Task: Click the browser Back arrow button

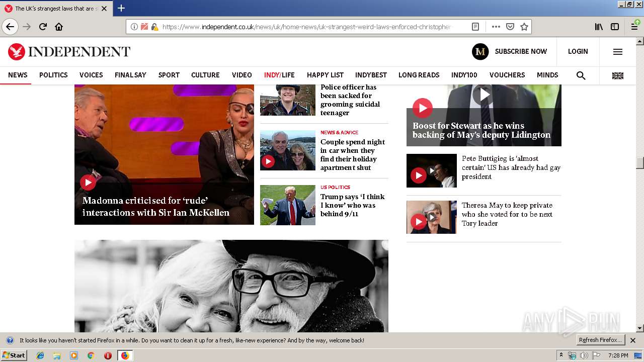Action: tap(10, 27)
